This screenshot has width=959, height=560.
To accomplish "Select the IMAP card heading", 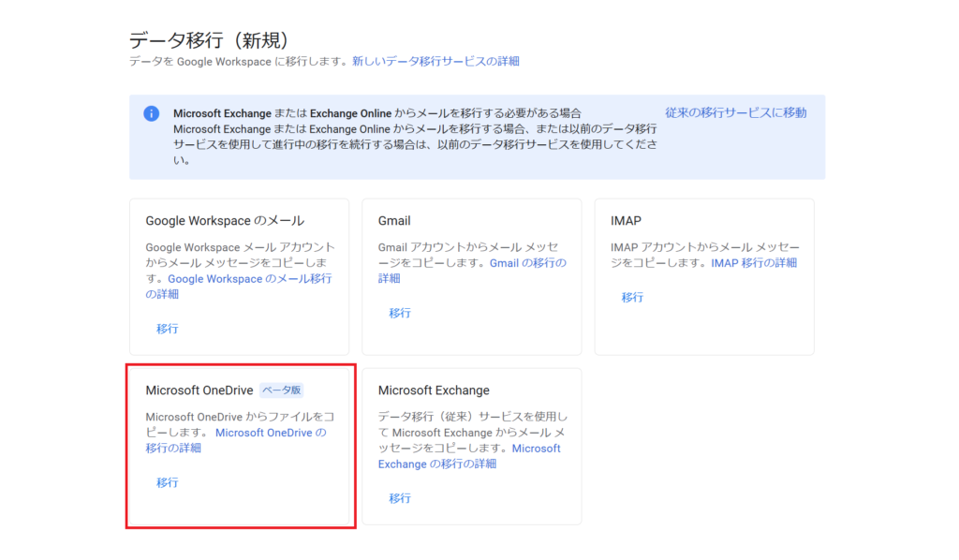I will coord(626,221).
